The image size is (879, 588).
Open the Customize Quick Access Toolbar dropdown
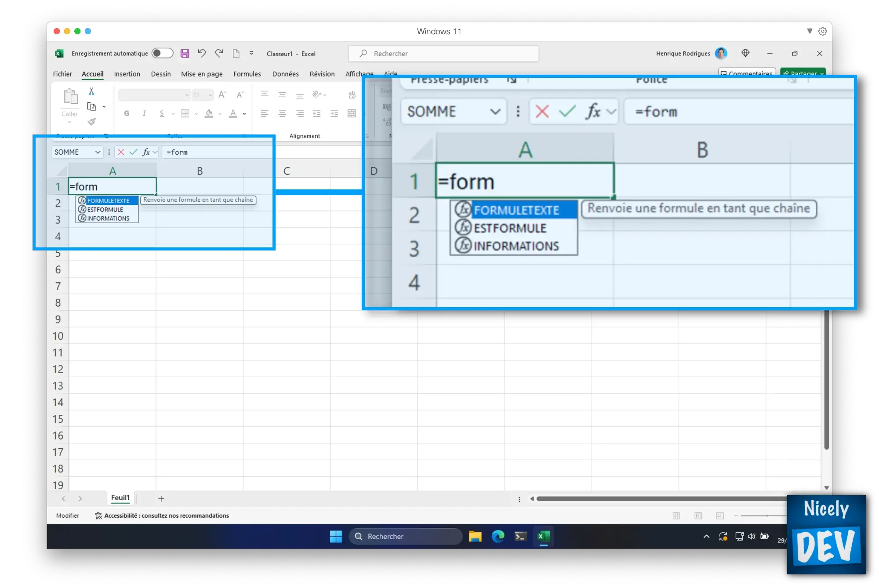pyautogui.click(x=251, y=53)
